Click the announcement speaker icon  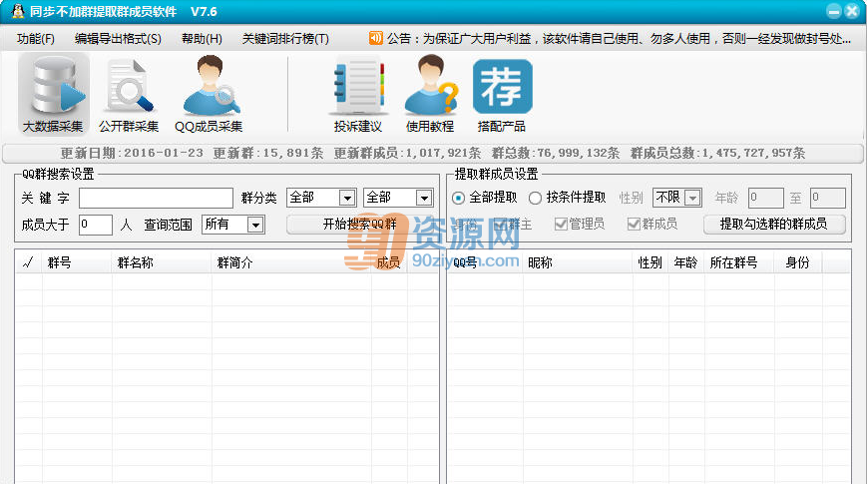376,38
